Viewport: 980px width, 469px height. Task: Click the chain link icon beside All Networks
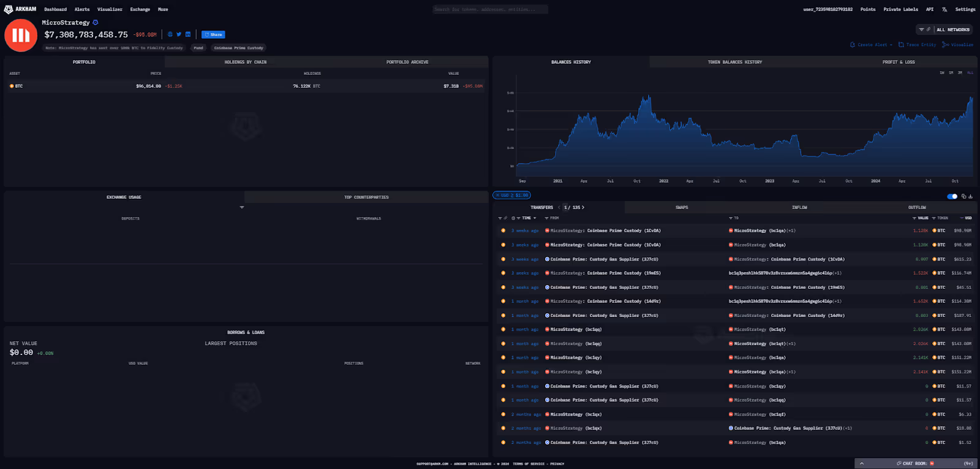[929, 29]
